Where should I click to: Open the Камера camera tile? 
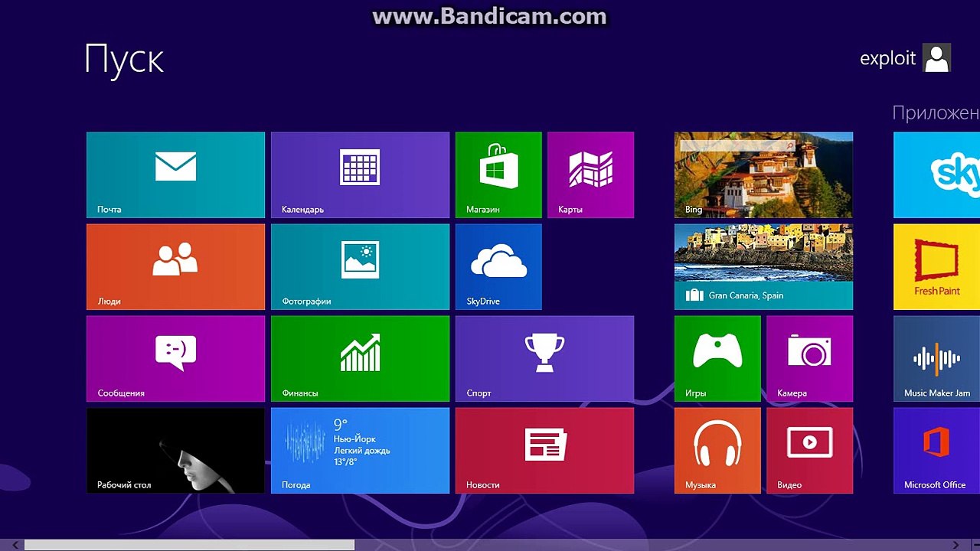click(x=809, y=359)
